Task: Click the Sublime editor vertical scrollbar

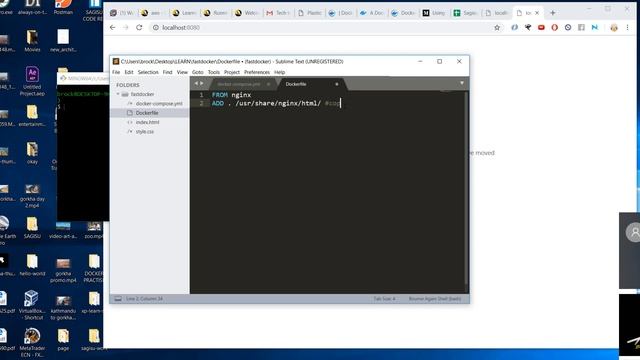Action: [466, 188]
